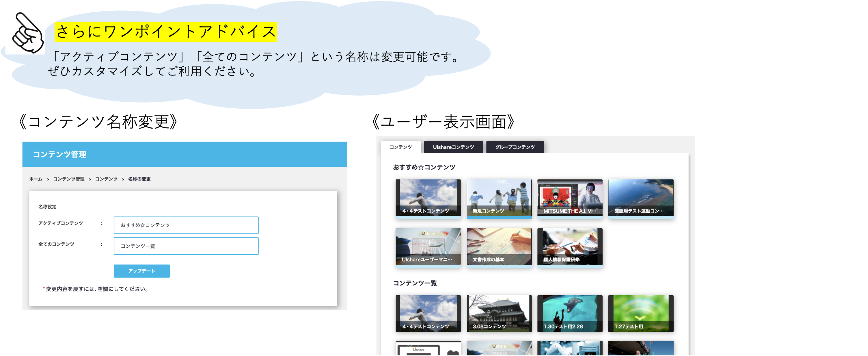Click the アップデート button

[141, 271]
